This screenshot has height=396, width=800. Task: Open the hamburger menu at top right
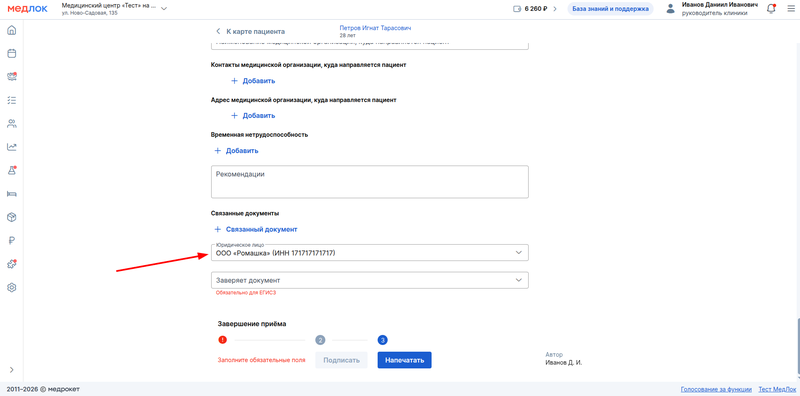[790, 9]
